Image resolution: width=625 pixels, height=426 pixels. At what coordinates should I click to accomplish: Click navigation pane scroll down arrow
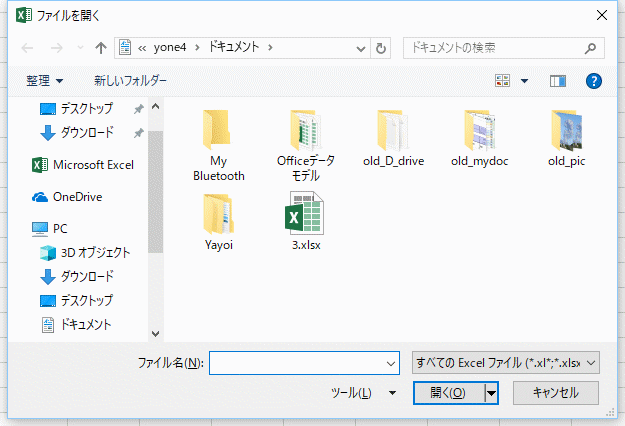click(155, 334)
